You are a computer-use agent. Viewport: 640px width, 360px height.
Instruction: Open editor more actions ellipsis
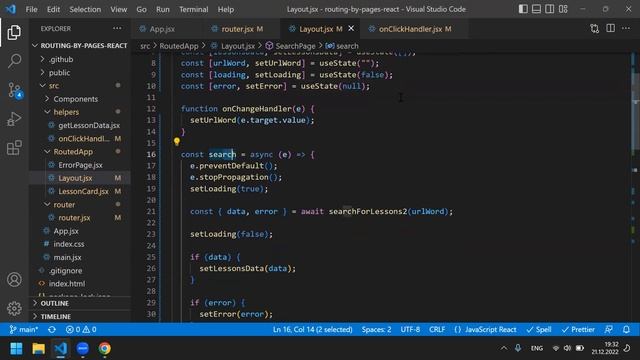point(626,29)
